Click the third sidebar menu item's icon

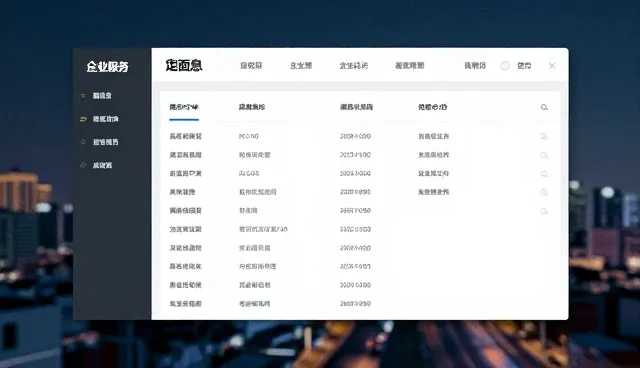(x=83, y=142)
